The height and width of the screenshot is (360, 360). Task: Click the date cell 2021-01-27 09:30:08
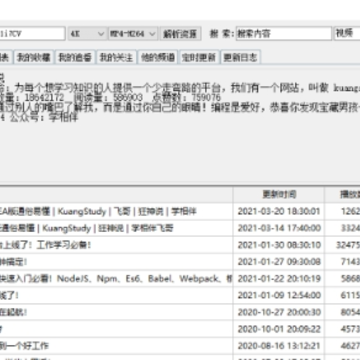pos(279,262)
